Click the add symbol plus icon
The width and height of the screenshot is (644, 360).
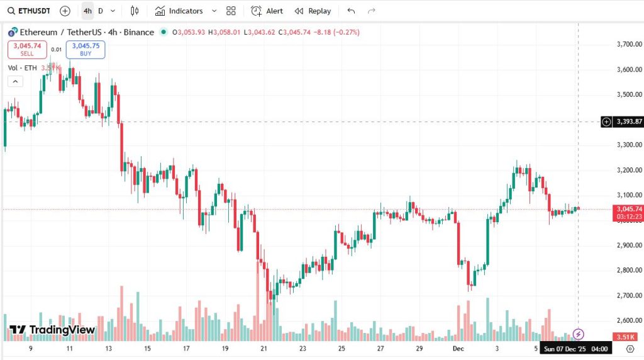coord(65,11)
